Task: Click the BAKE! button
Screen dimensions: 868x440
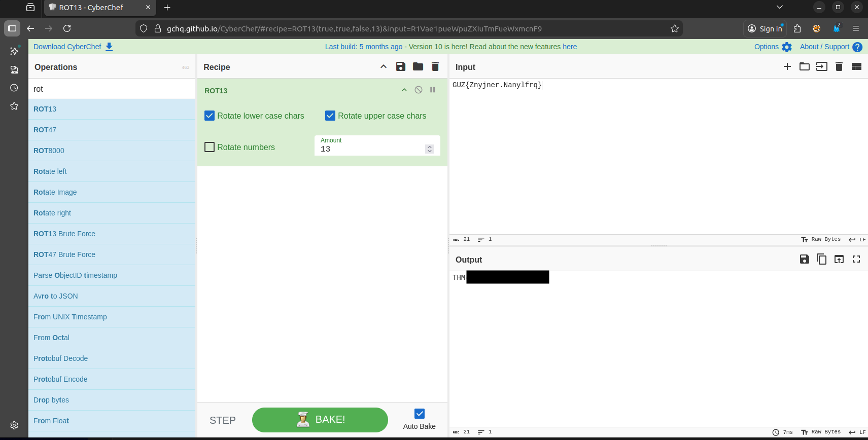Action: click(x=320, y=420)
